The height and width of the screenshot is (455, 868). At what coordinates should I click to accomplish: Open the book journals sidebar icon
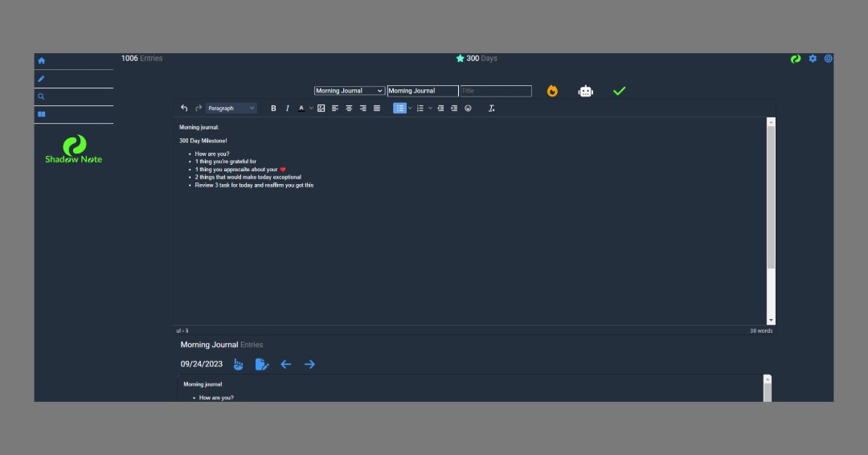click(42, 114)
